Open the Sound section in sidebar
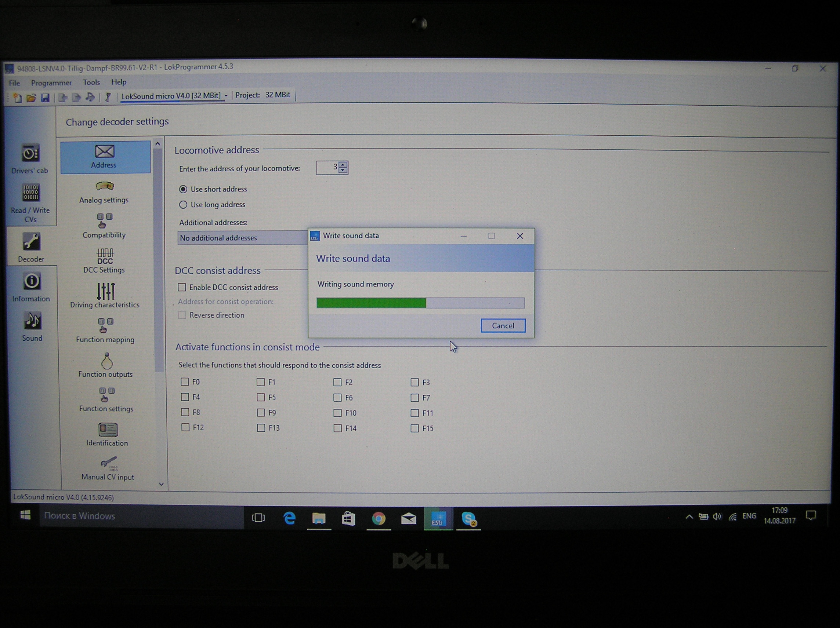 pos(32,326)
